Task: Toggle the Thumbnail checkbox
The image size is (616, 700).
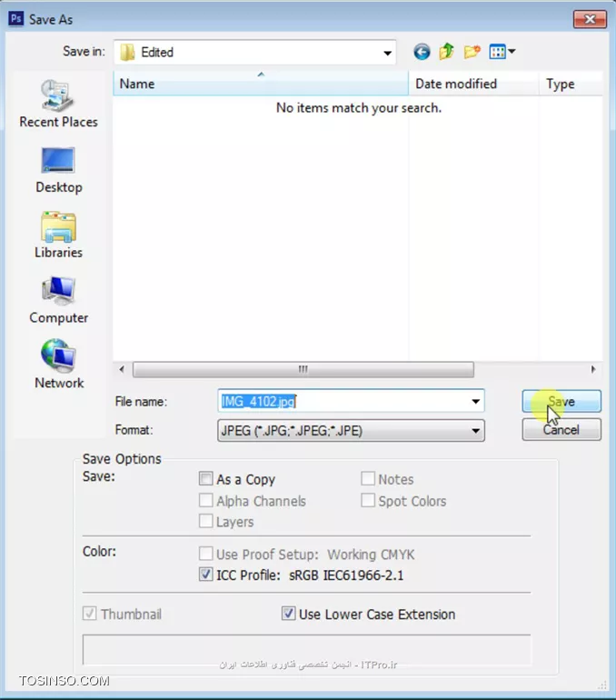Action: (89, 614)
